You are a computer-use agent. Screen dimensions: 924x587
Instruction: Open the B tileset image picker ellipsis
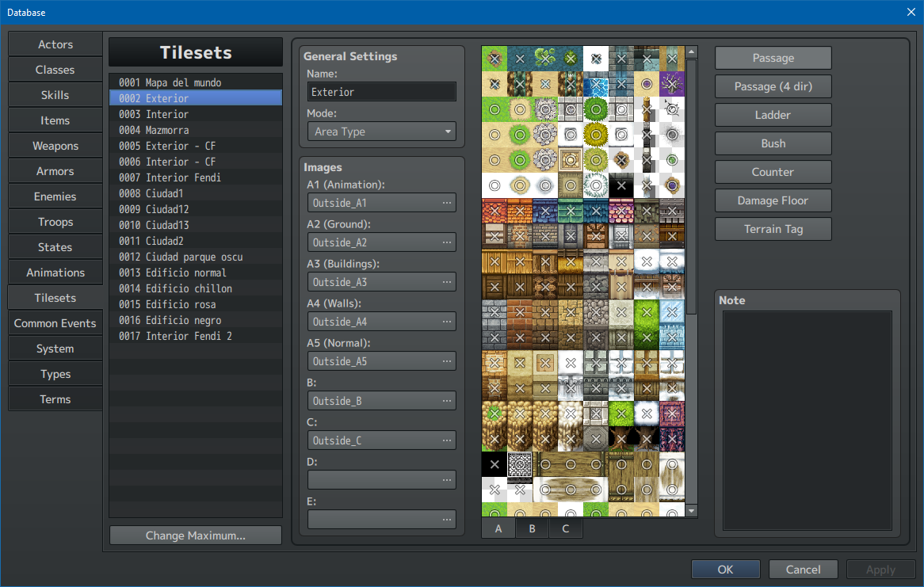pos(447,401)
